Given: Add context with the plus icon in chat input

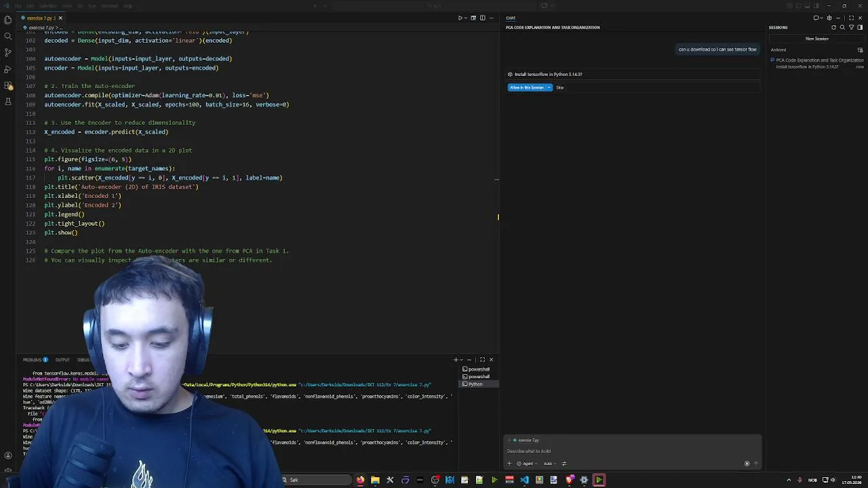Looking at the screenshot, I should (x=509, y=464).
